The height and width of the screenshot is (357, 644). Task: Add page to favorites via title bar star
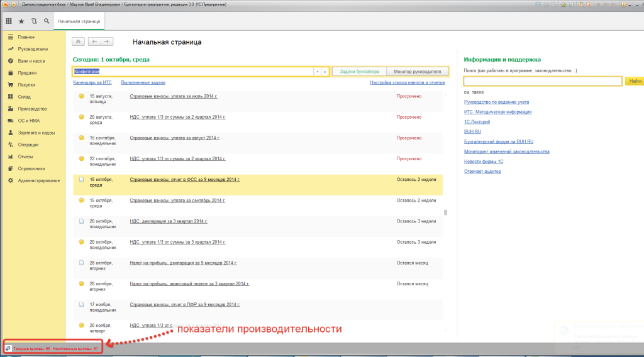pos(563,4)
